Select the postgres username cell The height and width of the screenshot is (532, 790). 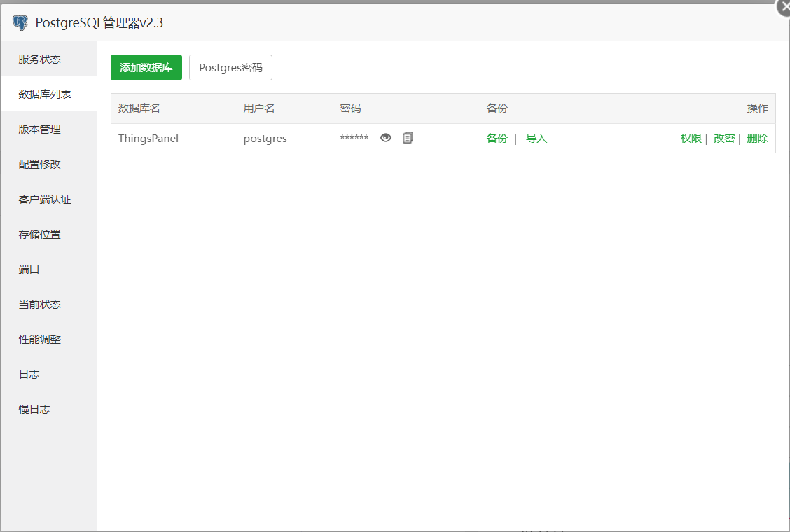click(x=265, y=139)
